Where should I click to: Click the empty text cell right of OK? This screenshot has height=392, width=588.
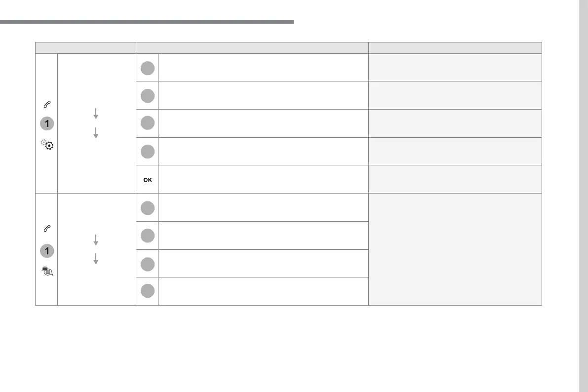(263, 179)
